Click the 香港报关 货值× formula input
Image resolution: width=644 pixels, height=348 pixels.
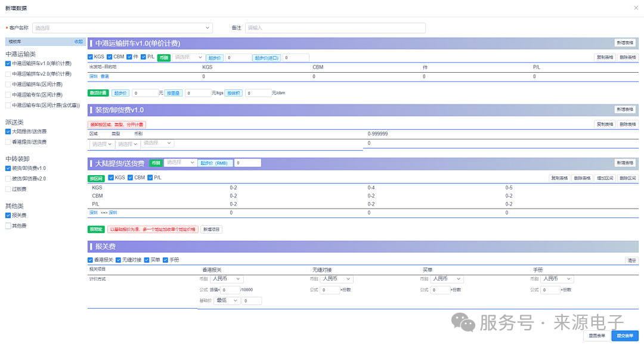230,290
